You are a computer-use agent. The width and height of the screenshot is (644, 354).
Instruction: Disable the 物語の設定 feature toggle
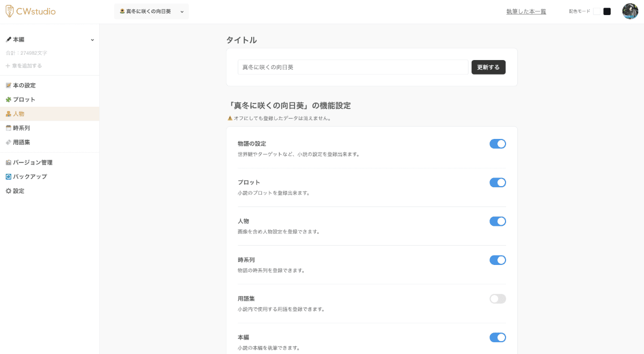(497, 144)
